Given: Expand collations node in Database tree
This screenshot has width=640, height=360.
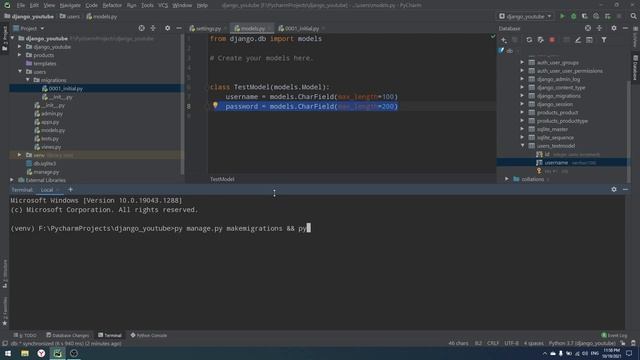Looking at the screenshot, I should 507,179.
